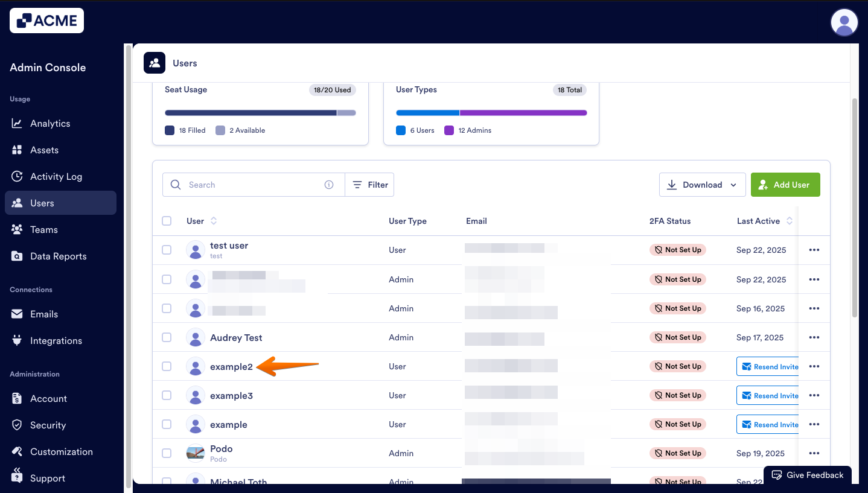This screenshot has height=493, width=868.
Task: Click the Integrations plug icon
Action: 17,340
